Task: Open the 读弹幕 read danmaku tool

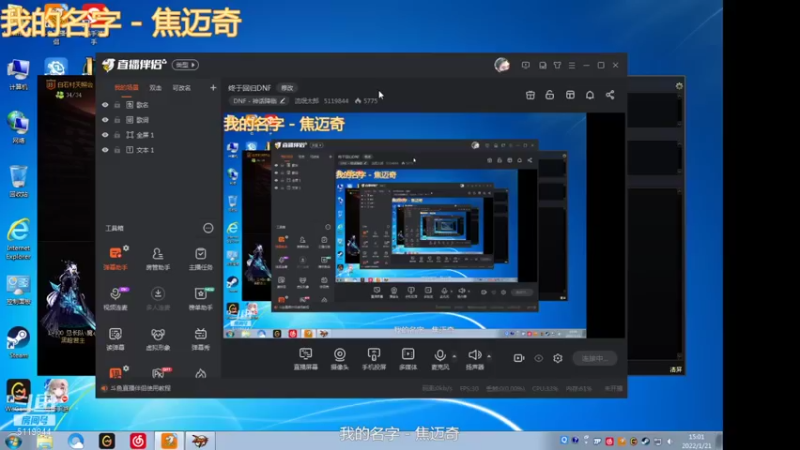Action: pyautogui.click(x=116, y=338)
